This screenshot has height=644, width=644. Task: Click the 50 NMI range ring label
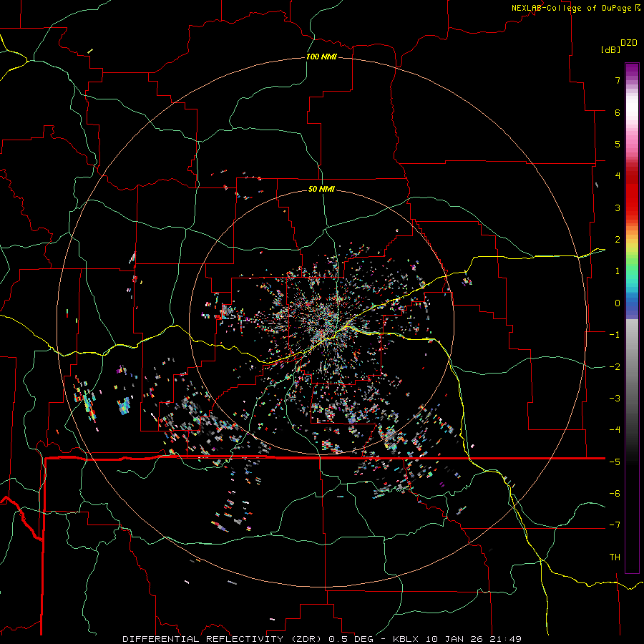[x=321, y=189]
